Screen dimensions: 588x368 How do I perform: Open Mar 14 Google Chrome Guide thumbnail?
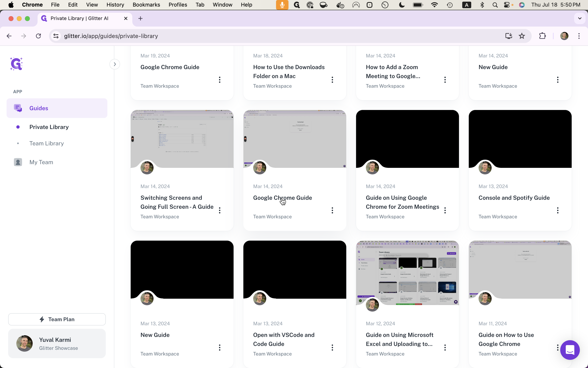pyautogui.click(x=295, y=139)
